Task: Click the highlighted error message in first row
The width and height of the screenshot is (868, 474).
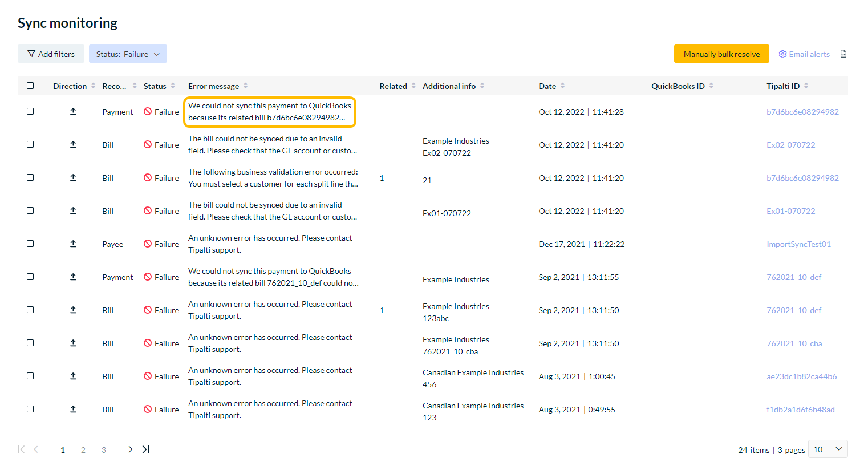Action: tap(269, 112)
